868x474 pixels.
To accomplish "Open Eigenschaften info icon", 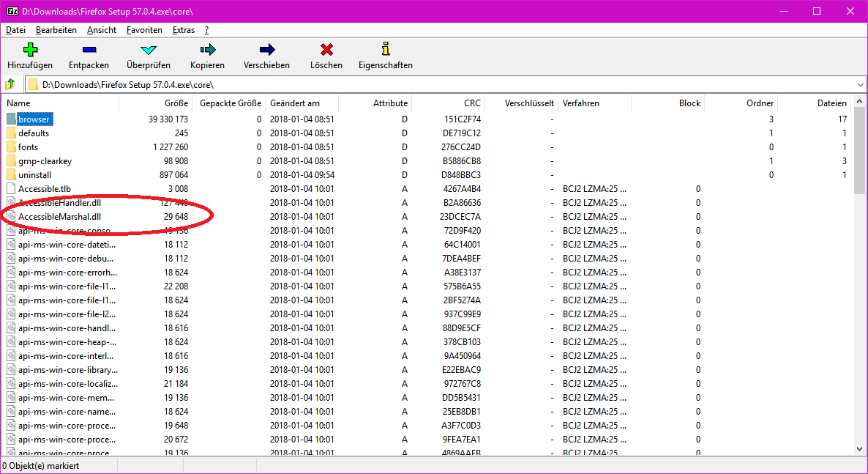I will click(x=385, y=51).
